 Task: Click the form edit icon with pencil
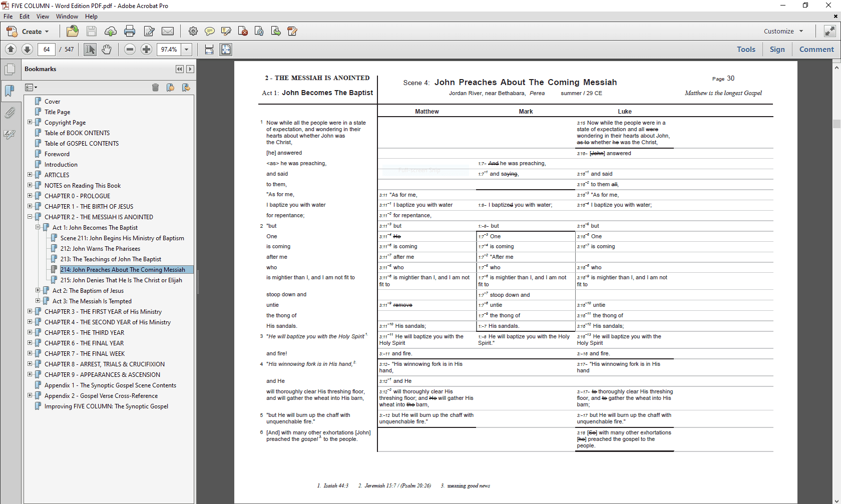292,31
